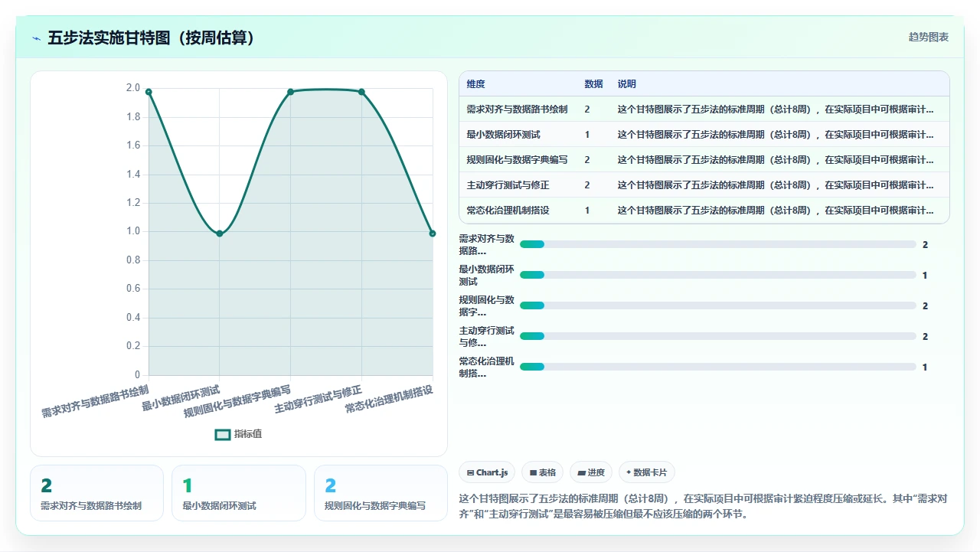
Task: Select table row 常态化治理机制搭设
Action: [704, 211]
